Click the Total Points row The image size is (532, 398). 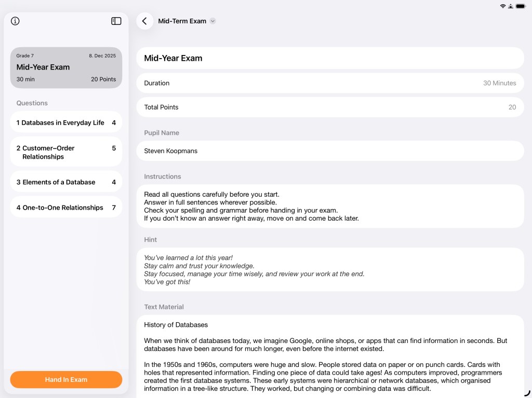pos(330,107)
